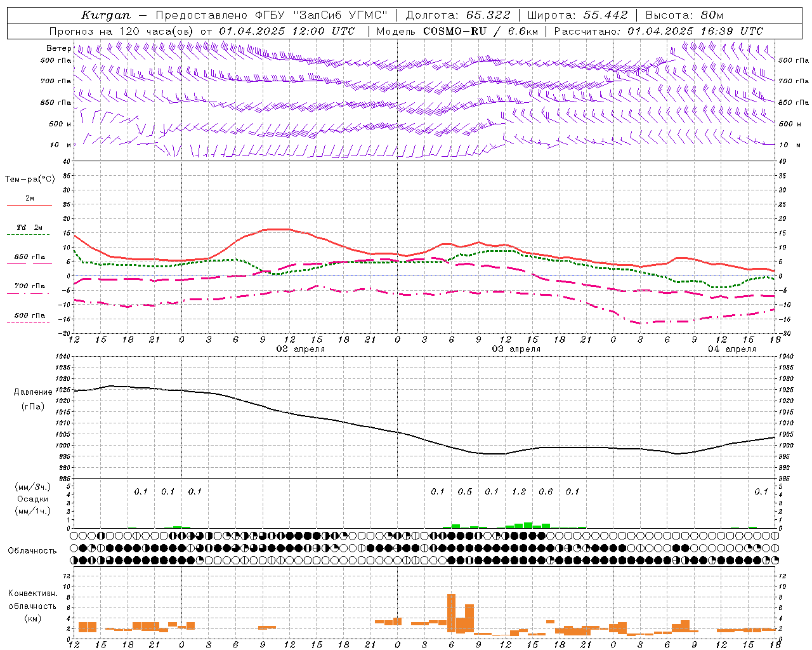This screenshot has width=812, height=650.
Task: Select the "Прогноз на 120 часа(ов)" forecast text
Action: tap(122, 31)
